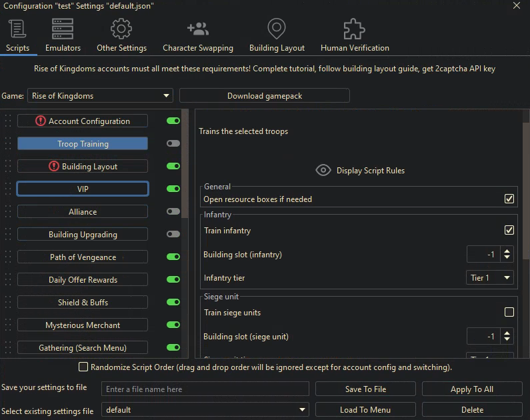Increase Building slot (infantry) value
Viewport: 530px width, 420px height.
507,251
